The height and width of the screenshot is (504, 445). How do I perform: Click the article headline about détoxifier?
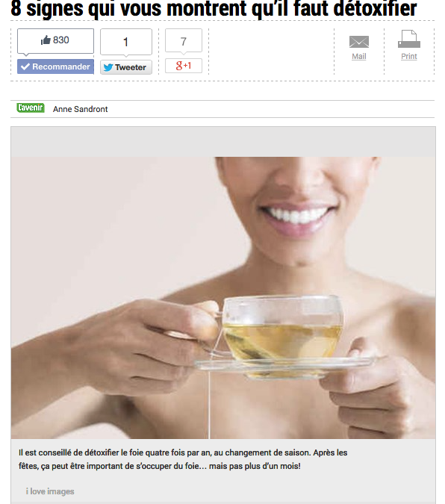click(x=214, y=8)
